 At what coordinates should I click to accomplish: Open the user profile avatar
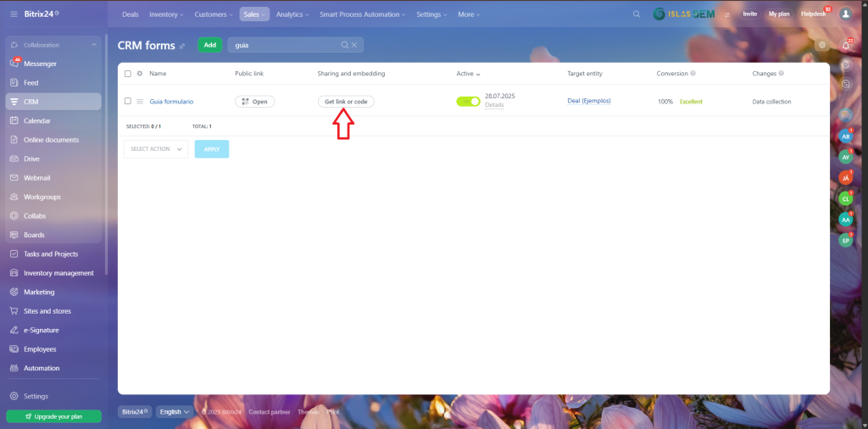(845, 14)
